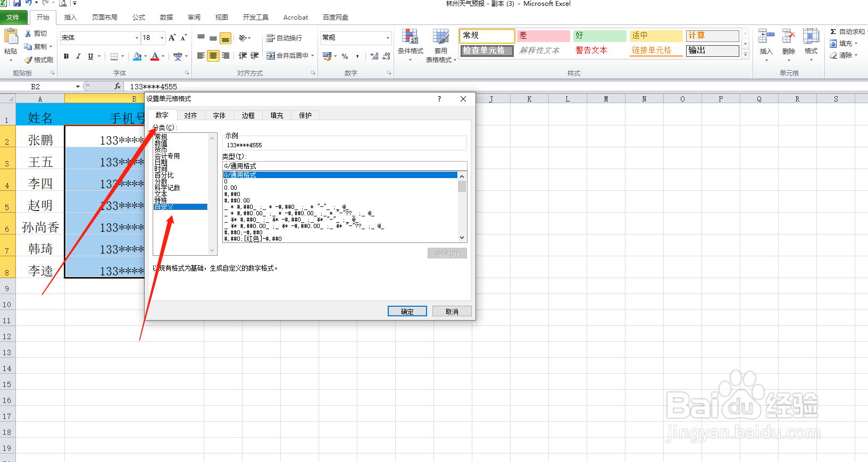Click the decrease decimal places icon
The height and width of the screenshot is (462, 868).
(x=387, y=56)
